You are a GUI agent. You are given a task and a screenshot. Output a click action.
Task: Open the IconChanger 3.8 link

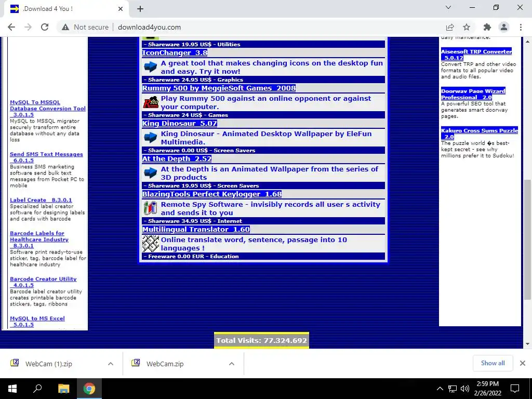click(175, 53)
